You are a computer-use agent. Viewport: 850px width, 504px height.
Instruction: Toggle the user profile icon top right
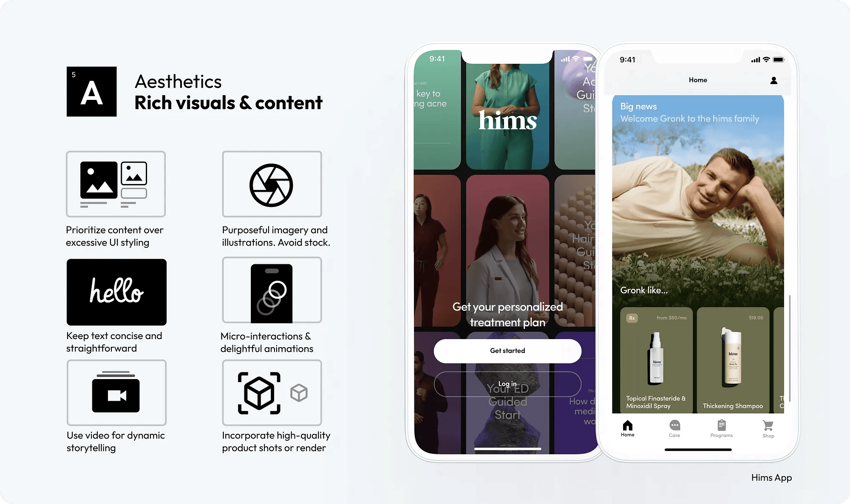tap(774, 80)
